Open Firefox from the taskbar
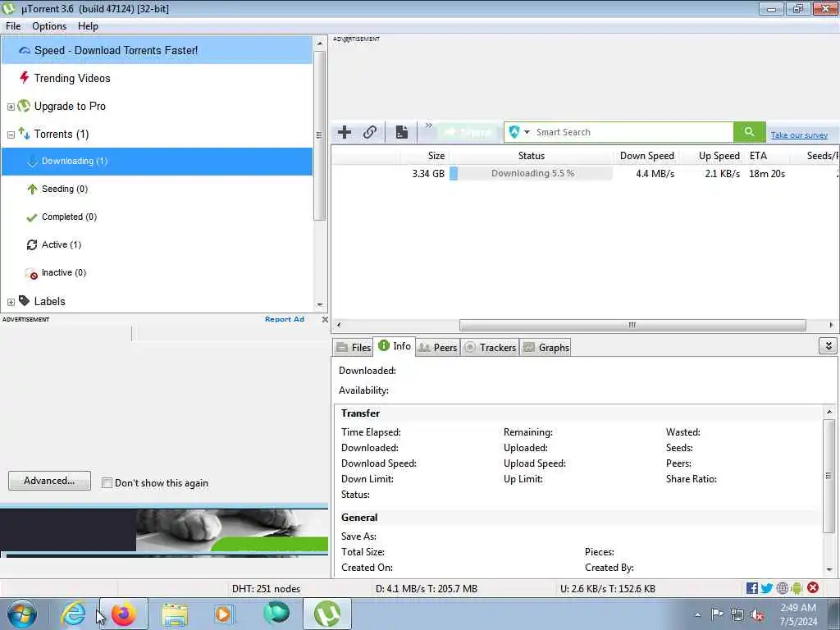This screenshot has height=630, width=840. (124, 614)
